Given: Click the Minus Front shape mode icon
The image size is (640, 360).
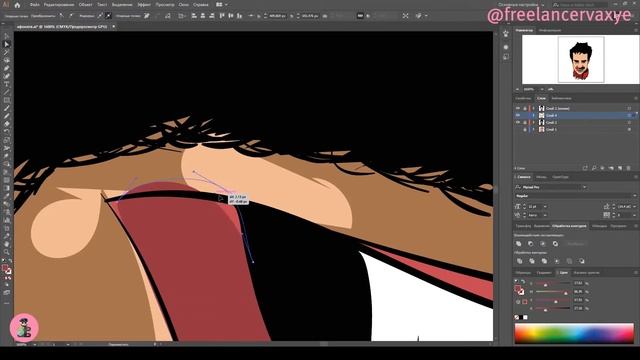Looking at the screenshot, I should point(531,244).
